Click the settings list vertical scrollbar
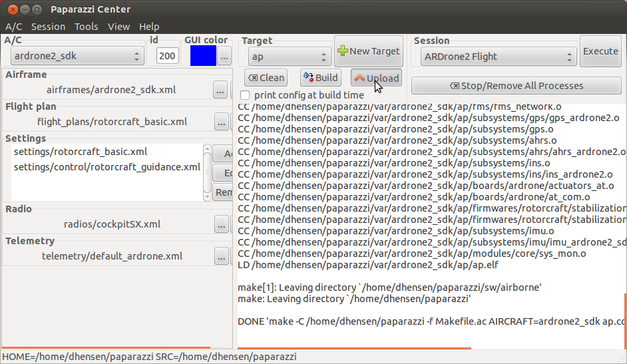Screen dimensions: 627x364 pyautogui.click(x=207, y=172)
